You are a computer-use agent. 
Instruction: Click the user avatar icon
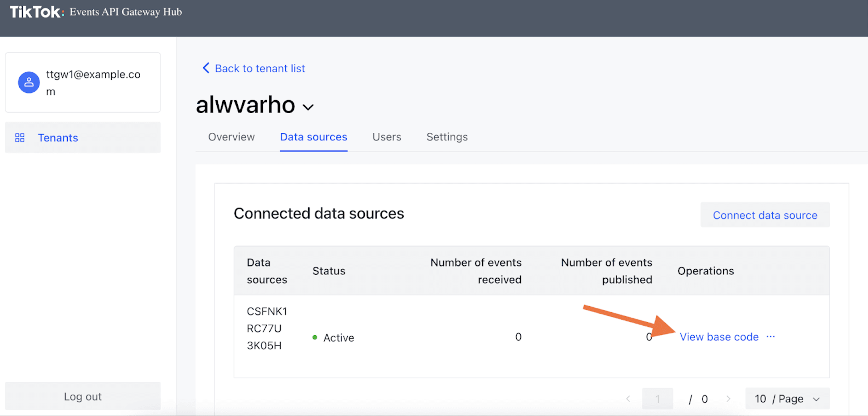29,83
